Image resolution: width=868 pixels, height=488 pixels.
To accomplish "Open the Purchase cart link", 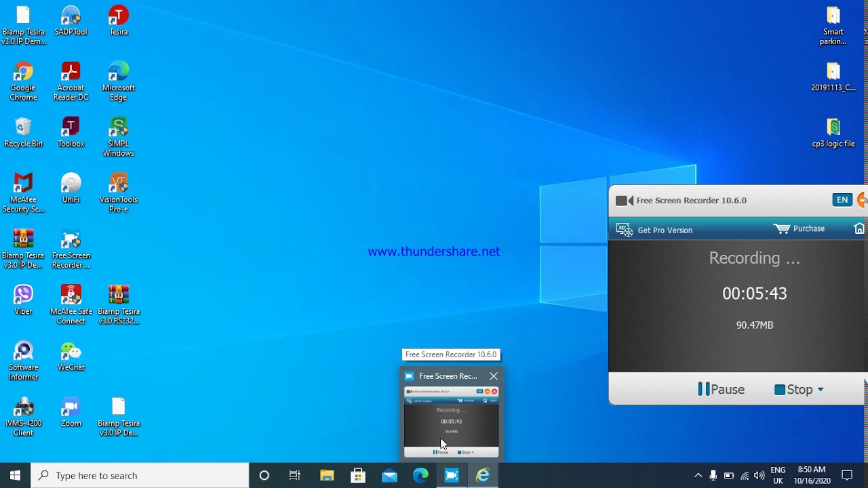I will pos(800,228).
